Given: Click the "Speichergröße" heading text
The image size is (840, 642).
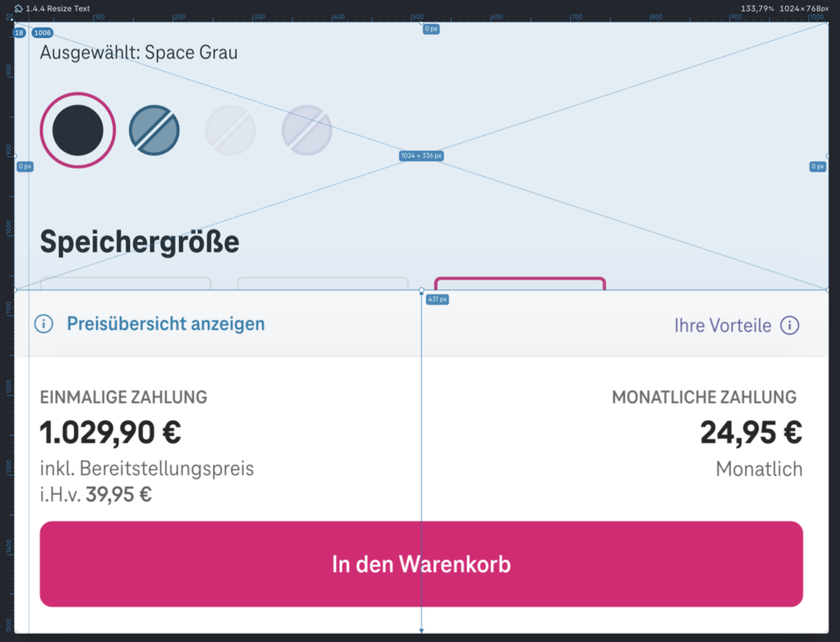Looking at the screenshot, I should click(x=139, y=242).
